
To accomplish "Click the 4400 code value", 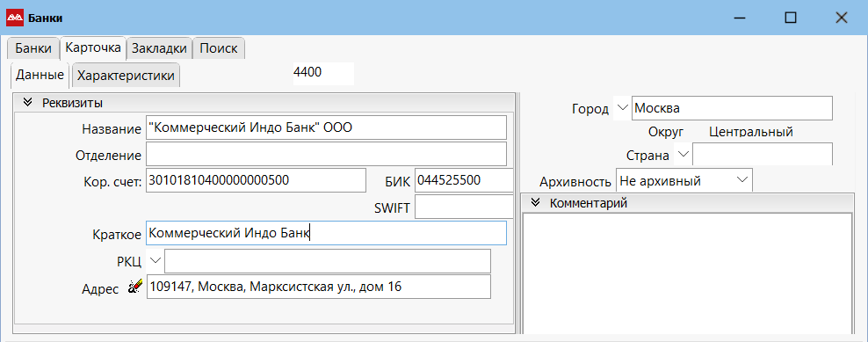I will 308,72.
